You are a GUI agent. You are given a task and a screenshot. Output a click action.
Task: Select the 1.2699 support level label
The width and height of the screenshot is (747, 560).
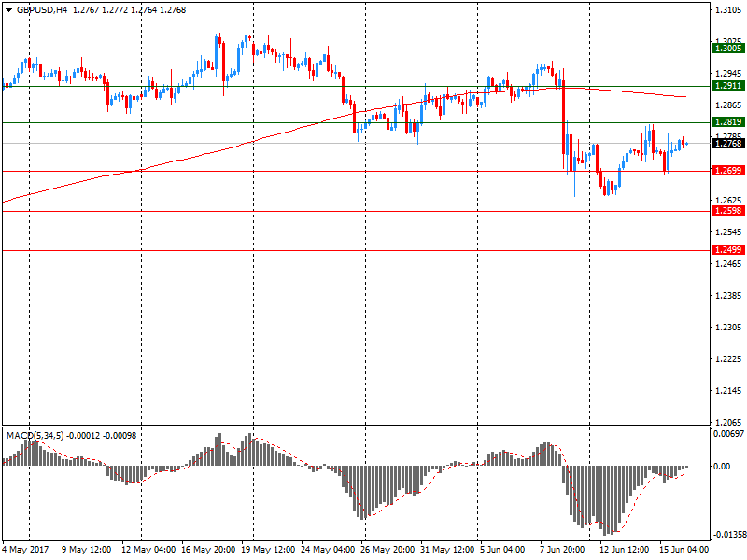pos(727,171)
